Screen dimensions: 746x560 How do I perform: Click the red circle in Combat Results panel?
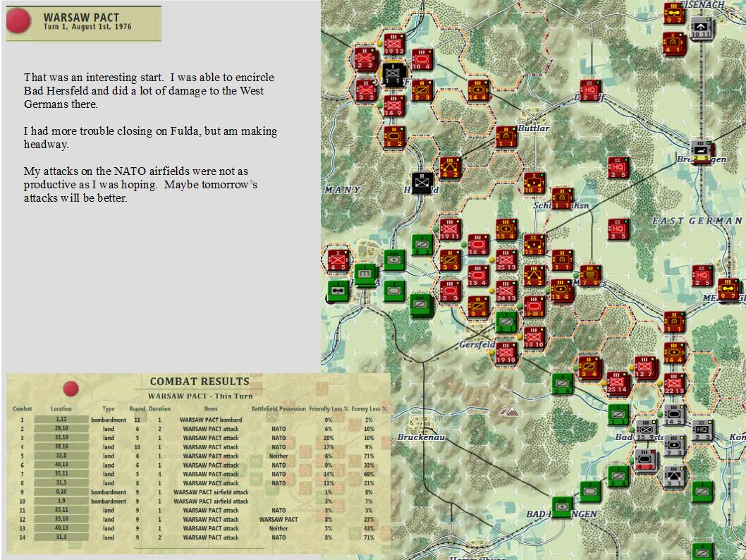[x=71, y=389]
